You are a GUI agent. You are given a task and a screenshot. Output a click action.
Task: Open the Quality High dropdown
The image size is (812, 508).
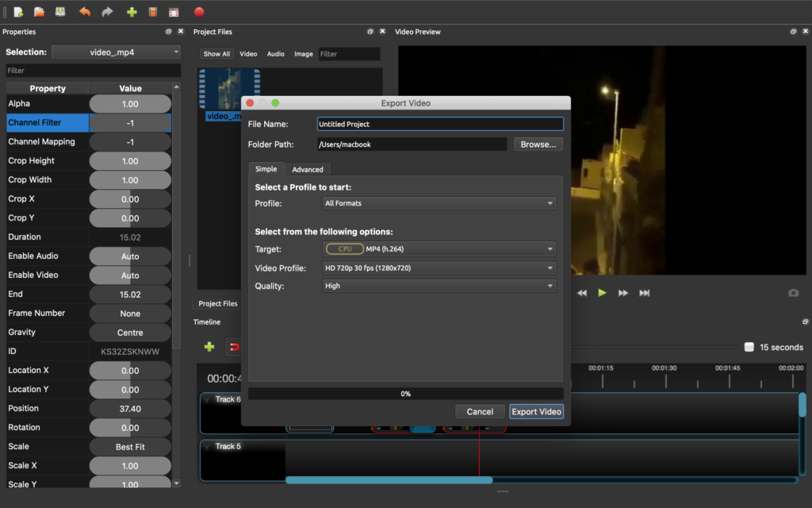point(439,286)
